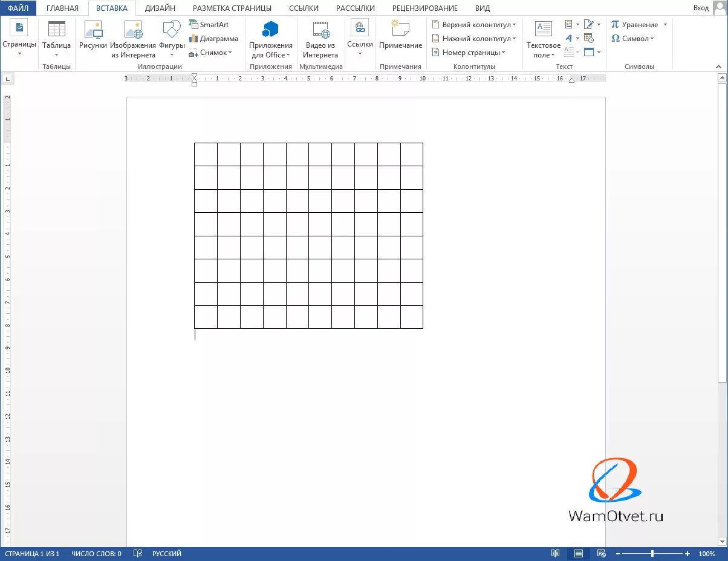Image resolution: width=728 pixels, height=561 pixels.
Task: Click the insert object icon
Action: tap(589, 53)
